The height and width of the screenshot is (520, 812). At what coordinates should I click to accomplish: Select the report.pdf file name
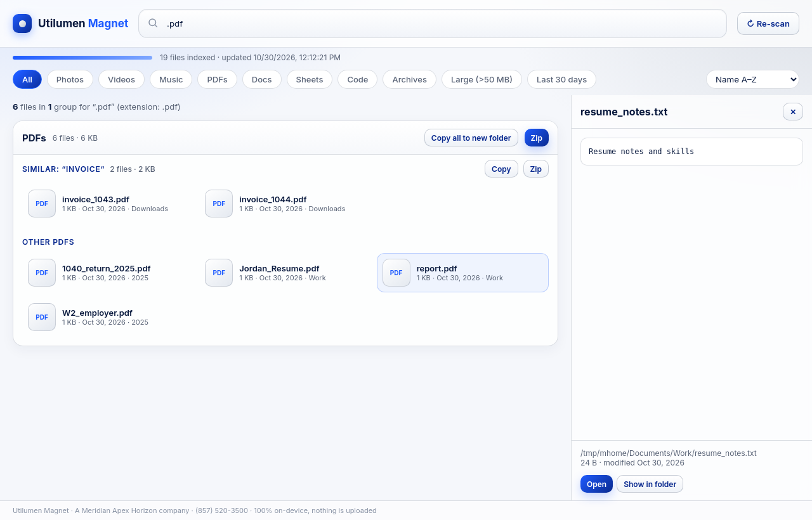click(x=437, y=268)
